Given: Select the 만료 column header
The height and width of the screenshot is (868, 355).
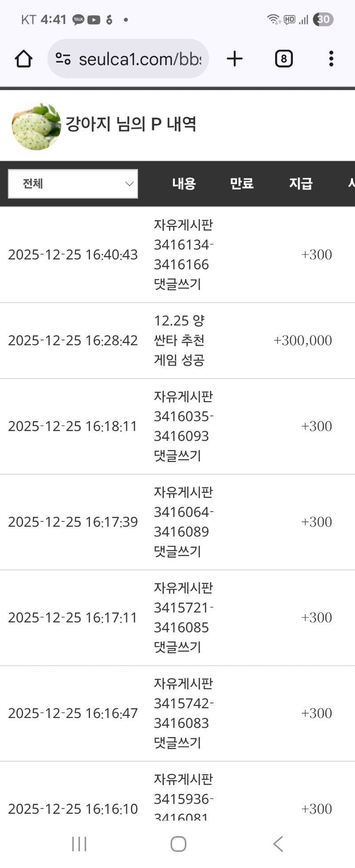Looking at the screenshot, I should pos(241,184).
